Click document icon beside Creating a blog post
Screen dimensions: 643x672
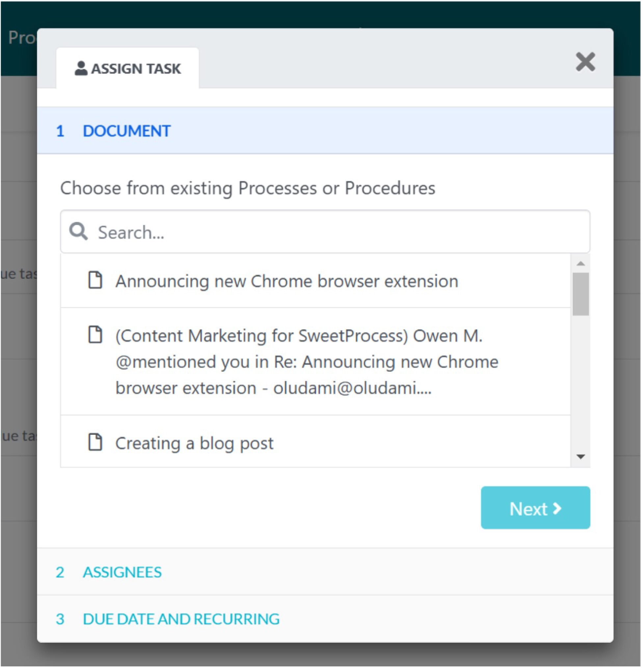pyautogui.click(x=95, y=442)
